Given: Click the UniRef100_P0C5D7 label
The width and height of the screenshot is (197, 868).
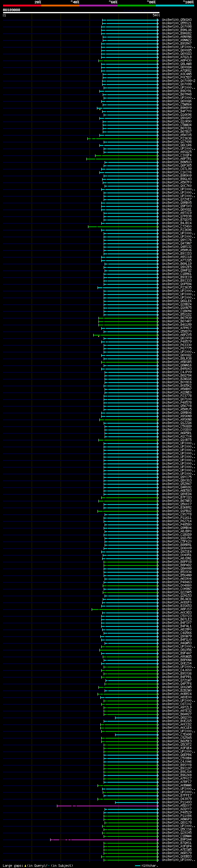Looking at the screenshot, I should click(x=177, y=78).
